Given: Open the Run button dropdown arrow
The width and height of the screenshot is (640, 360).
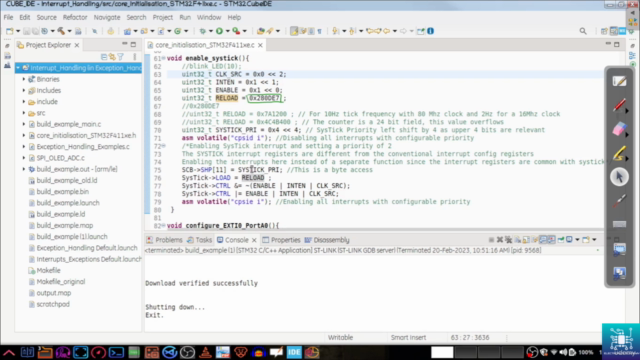Looking at the screenshot, I should (x=227, y=31).
